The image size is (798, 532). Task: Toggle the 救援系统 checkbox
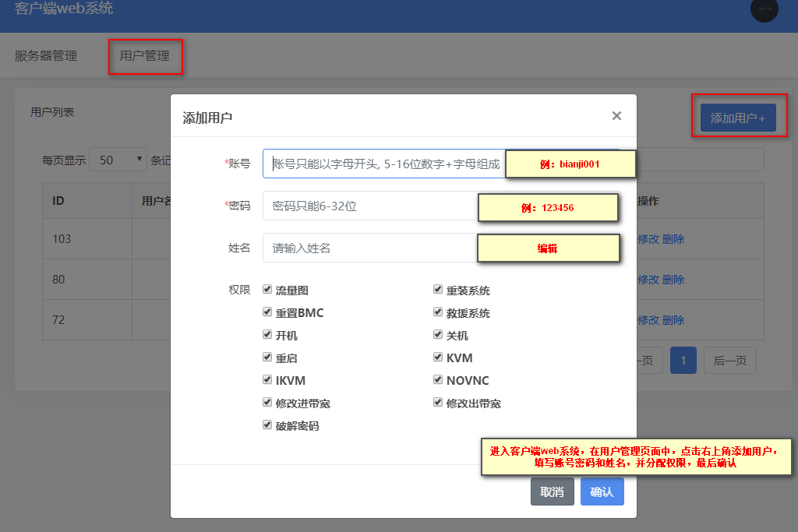pos(438,312)
